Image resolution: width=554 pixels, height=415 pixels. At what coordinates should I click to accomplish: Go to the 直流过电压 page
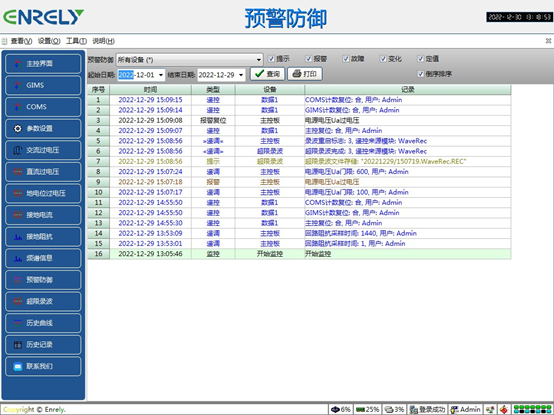coord(43,172)
